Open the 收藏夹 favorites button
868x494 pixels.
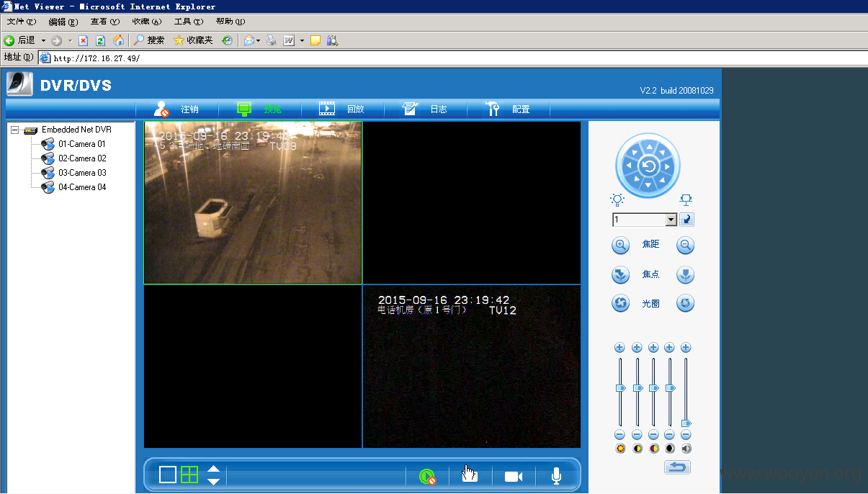point(193,40)
